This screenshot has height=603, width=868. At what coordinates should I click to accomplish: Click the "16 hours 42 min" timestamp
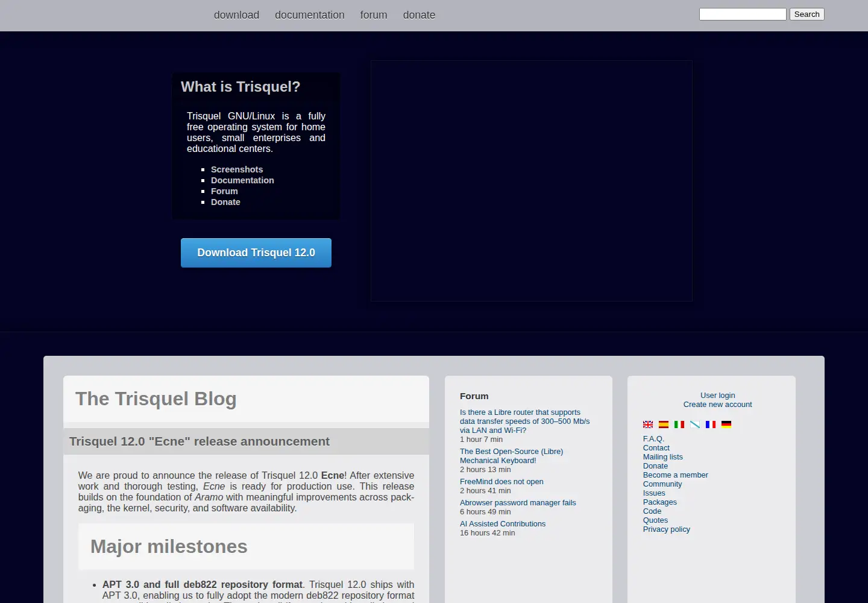pyautogui.click(x=487, y=533)
